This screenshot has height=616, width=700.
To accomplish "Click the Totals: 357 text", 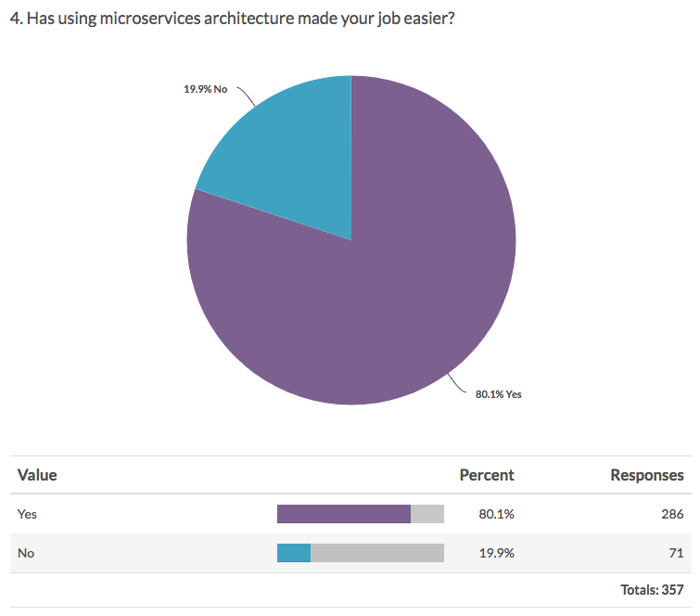I will pyautogui.click(x=652, y=589).
